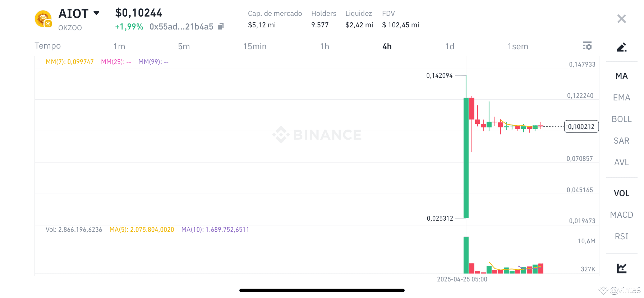Switch to the 1h timeframe

pyautogui.click(x=325, y=46)
